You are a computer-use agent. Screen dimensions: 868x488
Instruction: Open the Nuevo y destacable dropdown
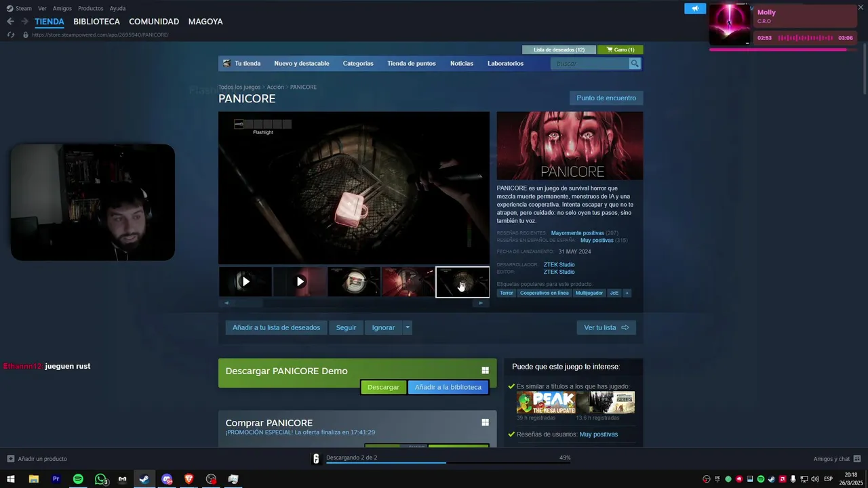pyautogui.click(x=302, y=64)
